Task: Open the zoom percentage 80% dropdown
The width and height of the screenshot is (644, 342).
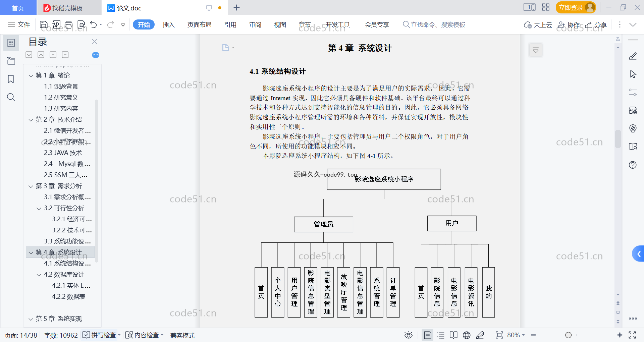Action: (516, 335)
